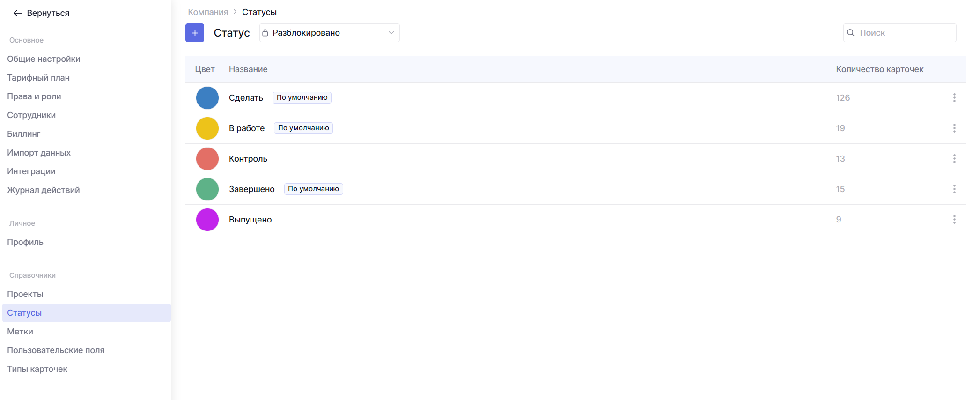Open three-dot menu for Контроль row
The image size is (980, 400).
coord(954,159)
